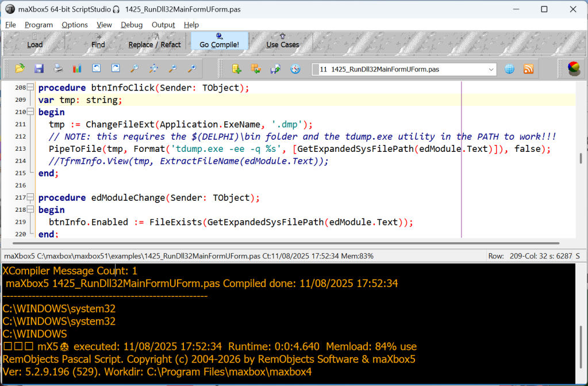588x386 pixels.
Task: Open the Options menu
Action: [x=75, y=25]
